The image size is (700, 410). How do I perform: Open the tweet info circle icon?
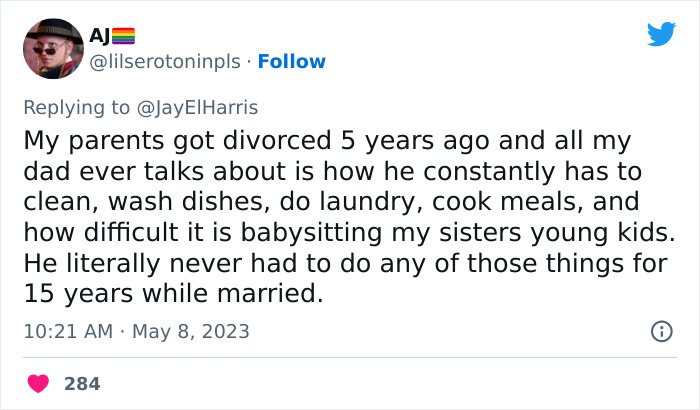pos(661,331)
